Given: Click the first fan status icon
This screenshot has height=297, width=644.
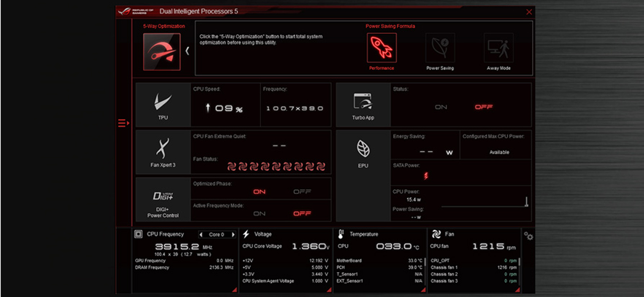Looking at the screenshot, I should [x=232, y=167].
